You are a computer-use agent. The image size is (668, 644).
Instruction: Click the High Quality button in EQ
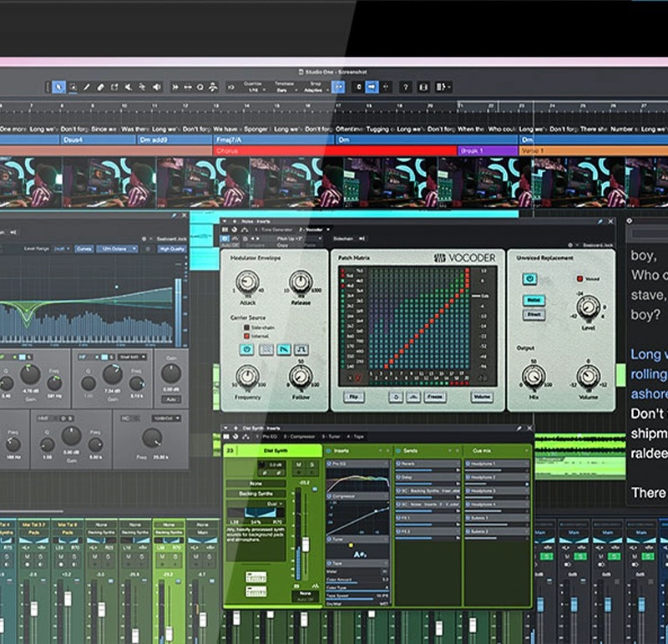click(x=172, y=249)
